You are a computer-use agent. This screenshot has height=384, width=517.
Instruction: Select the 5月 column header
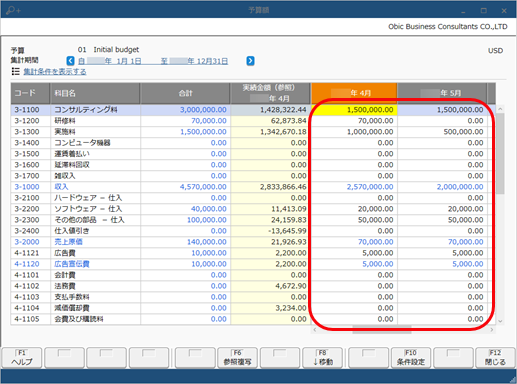442,93
